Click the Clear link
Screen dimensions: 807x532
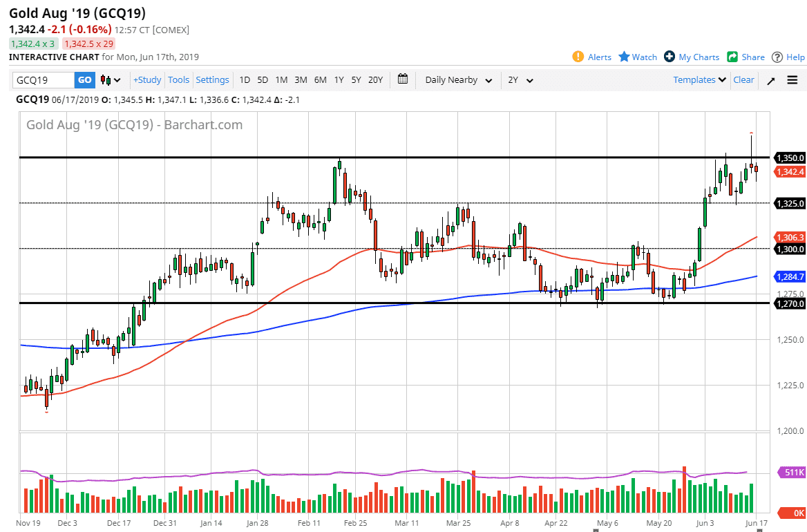(743, 79)
